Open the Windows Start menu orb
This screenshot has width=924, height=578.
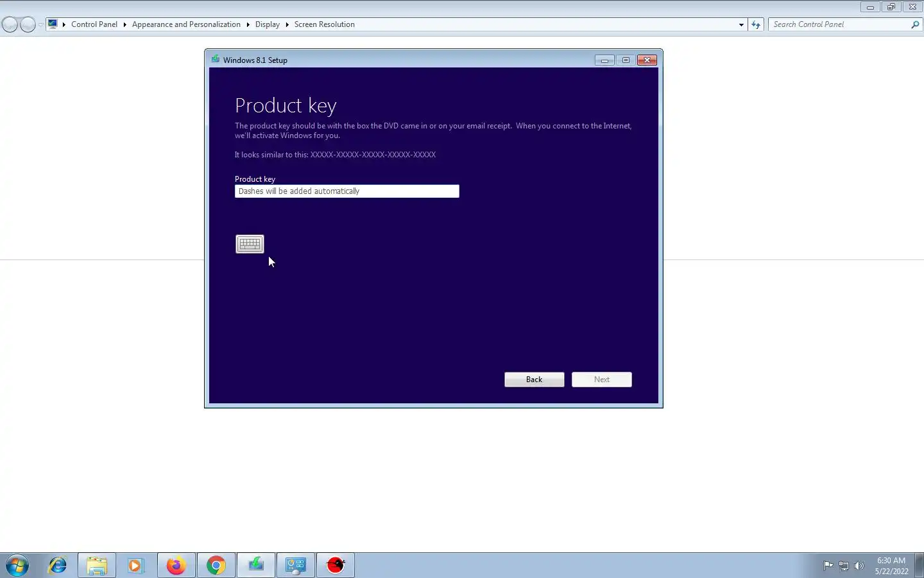[17, 565]
